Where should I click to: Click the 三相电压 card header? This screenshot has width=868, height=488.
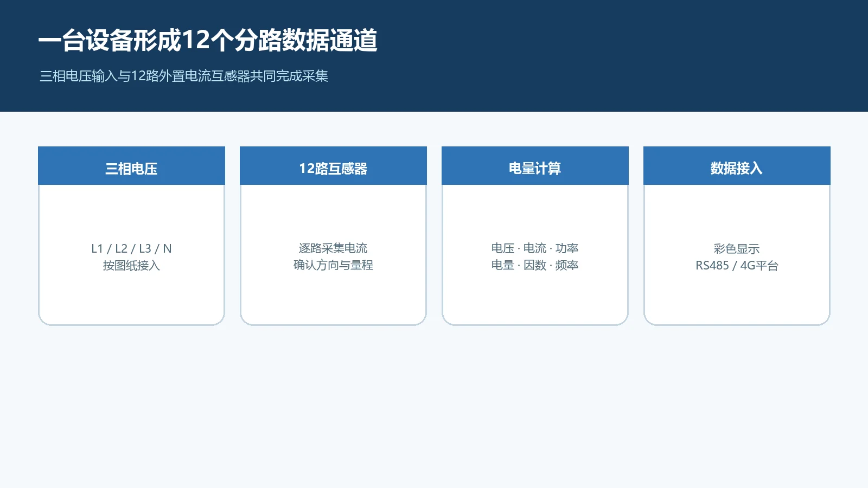tap(131, 166)
